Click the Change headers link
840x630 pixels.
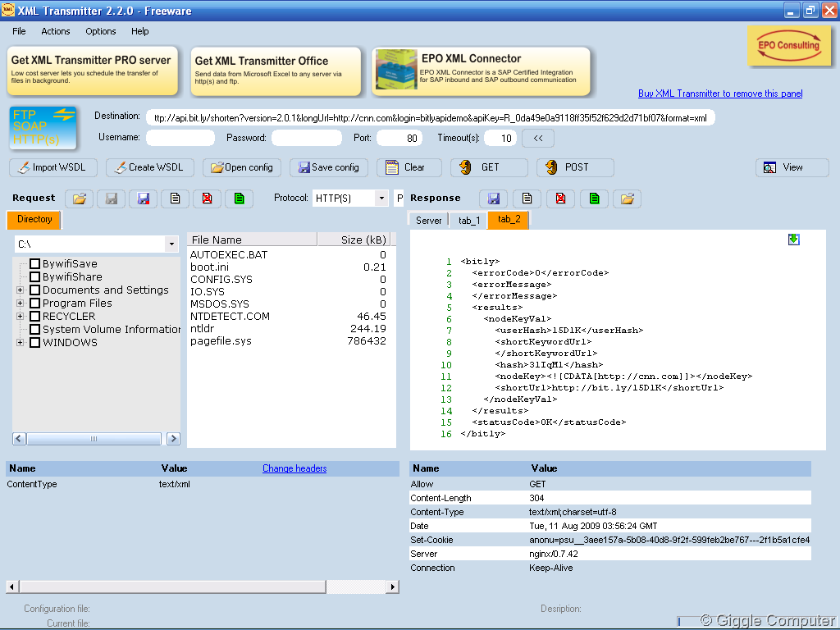click(x=294, y=468)
